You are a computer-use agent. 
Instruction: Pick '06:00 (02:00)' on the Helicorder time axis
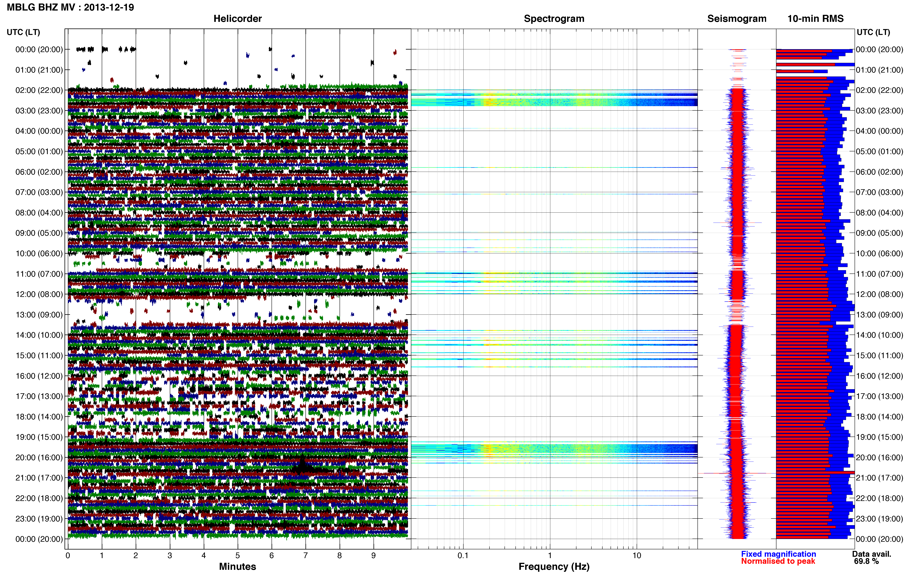point(39,172)
